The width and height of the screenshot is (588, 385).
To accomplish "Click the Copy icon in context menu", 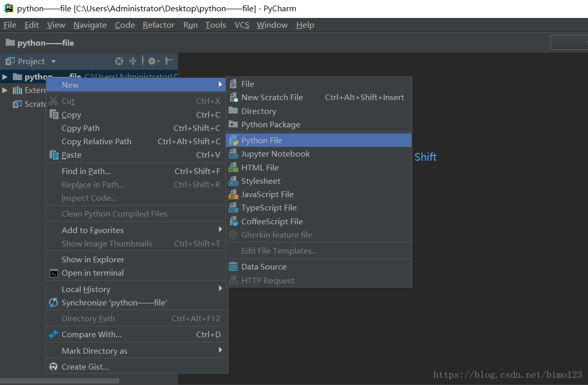I will coord(54,114).
